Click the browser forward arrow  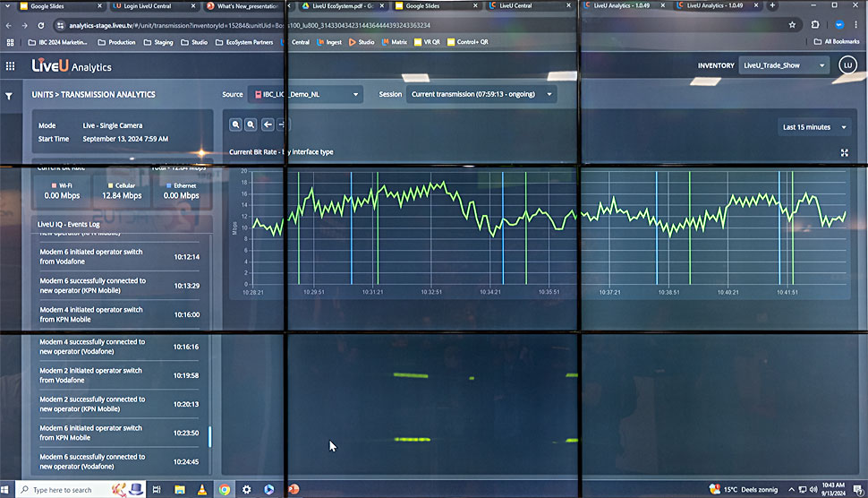point(24,25)
